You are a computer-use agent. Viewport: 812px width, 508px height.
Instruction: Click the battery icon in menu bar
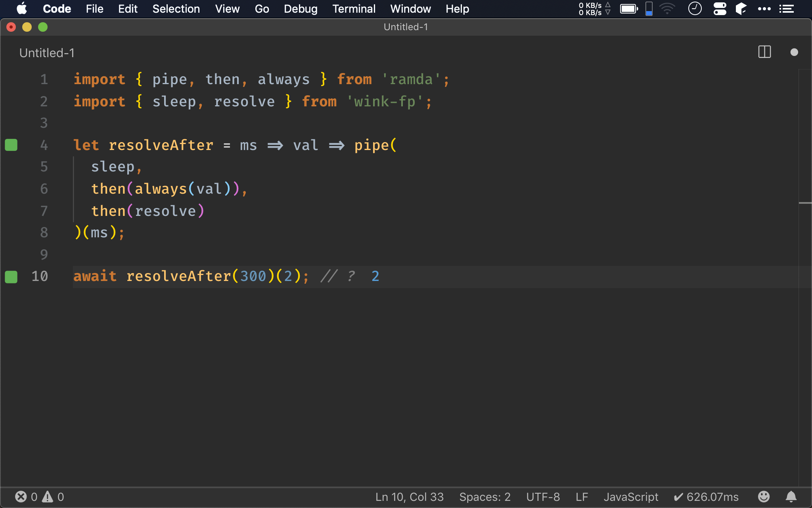tap(629, 9)
